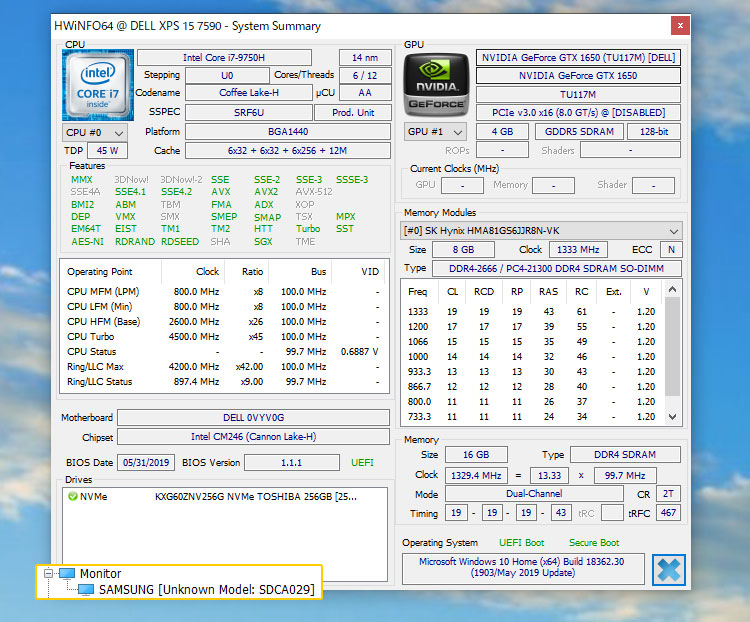Click the ECC N value field
Image resolution: width=750 pixels, height=622 pixels.
coord(671,249)
